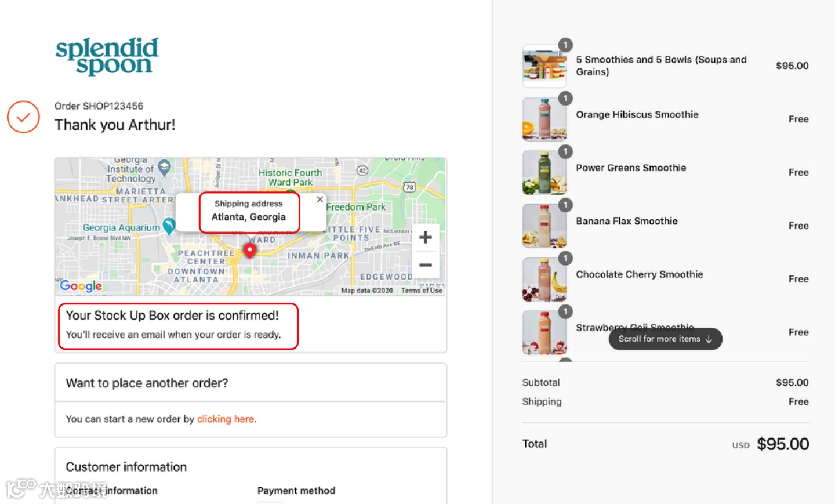Close the shipping address map popup
The width and height of the screenshot is (835, 504).
(x=320, y=199)
